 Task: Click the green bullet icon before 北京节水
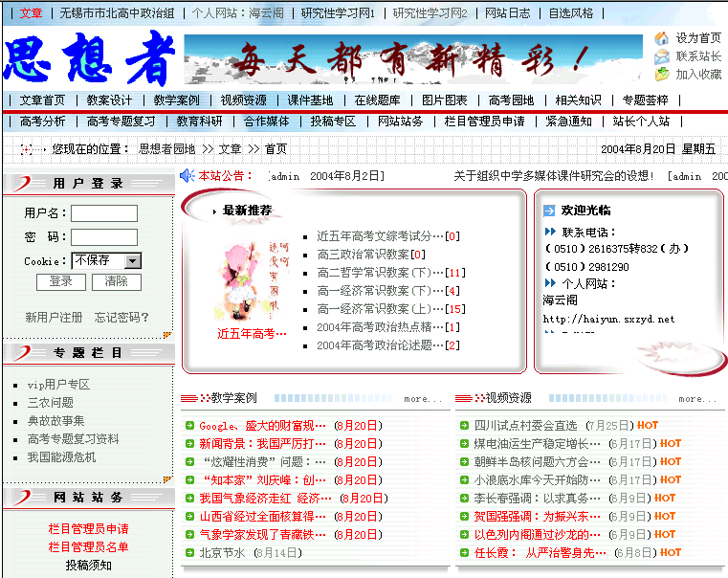click(x=189, y=553)
